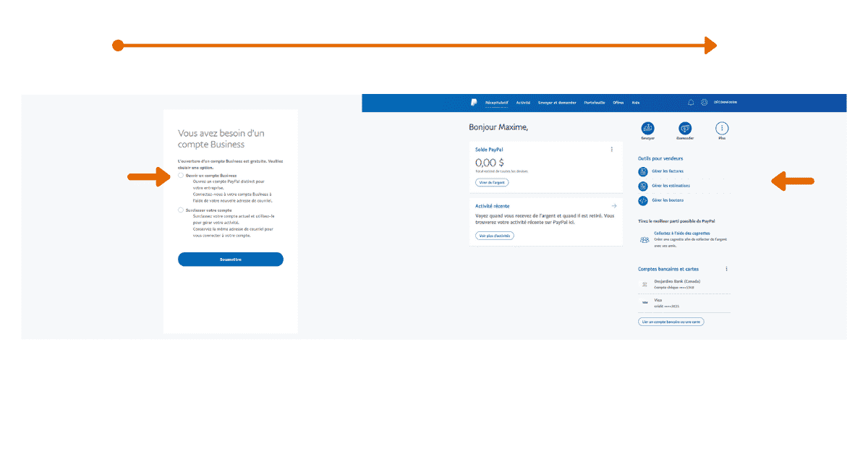Click the Activité récente heading

coord(493,206)
